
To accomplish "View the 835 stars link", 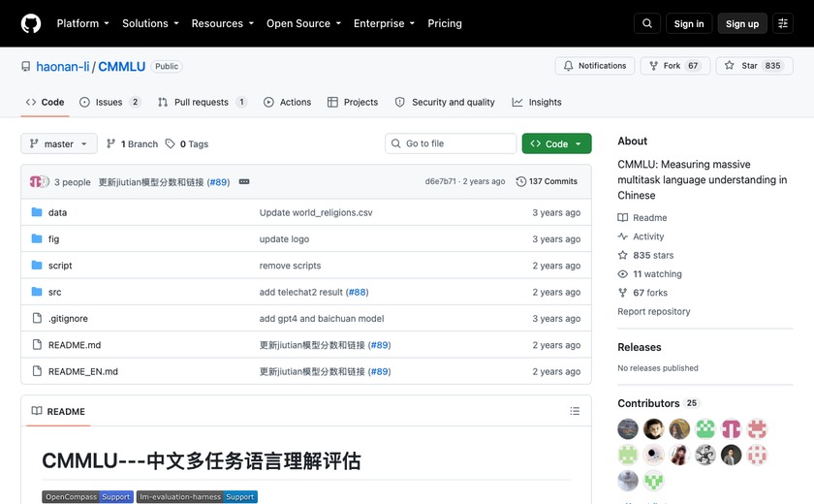I will click(645, 255).
